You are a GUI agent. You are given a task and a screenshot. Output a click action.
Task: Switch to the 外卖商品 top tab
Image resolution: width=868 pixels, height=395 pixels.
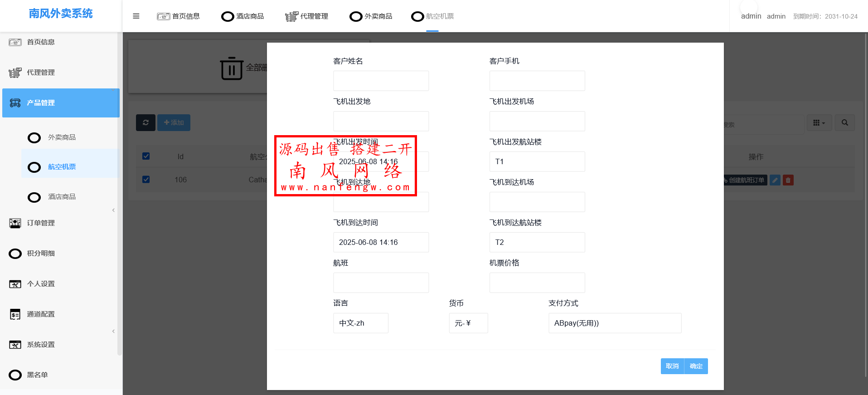[371, 16]
